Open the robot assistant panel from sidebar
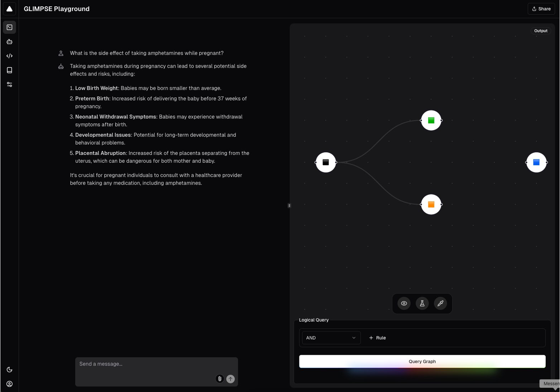 [9, 41]
